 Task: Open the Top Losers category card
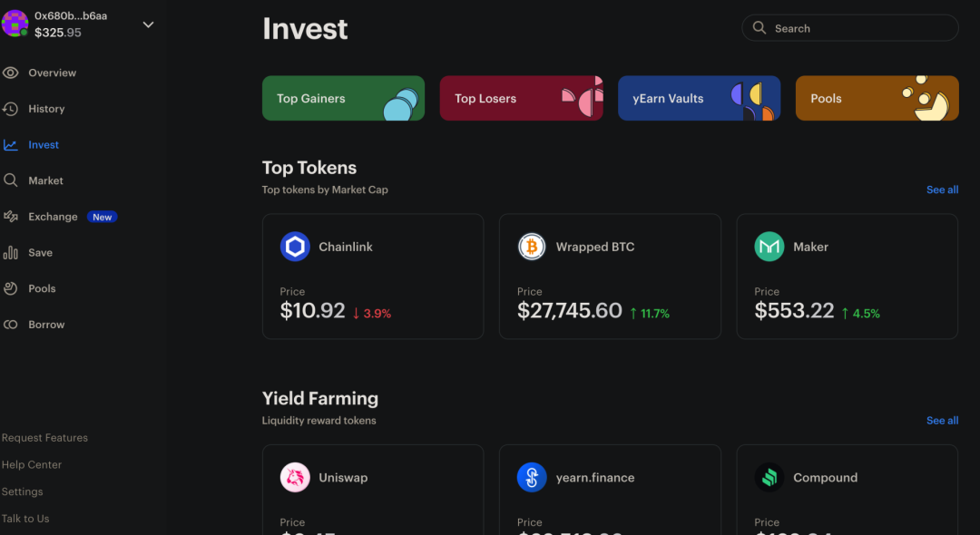(x=521, y=99)
